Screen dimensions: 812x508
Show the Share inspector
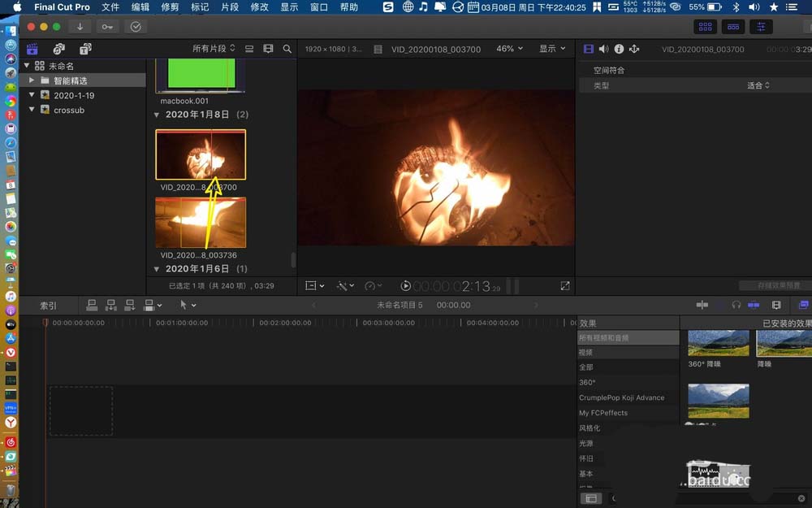pyautogui.click(x=634, y=49)
